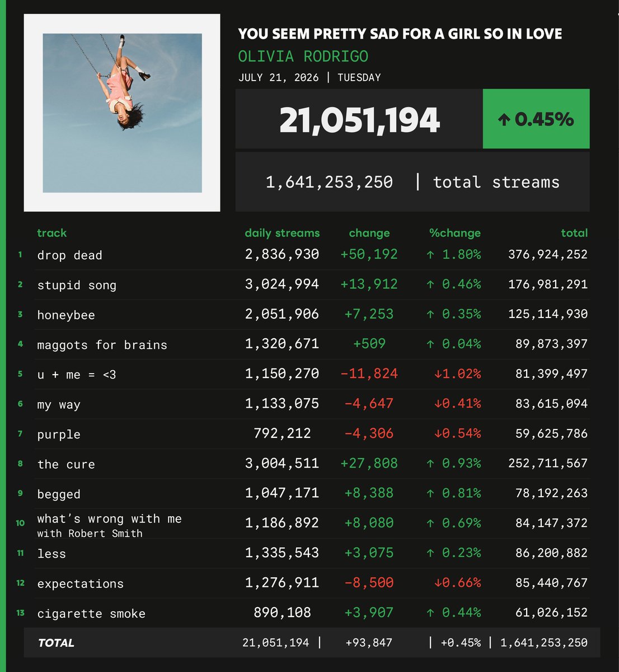The width and height of the screenshot is (619, 672).
Task: Select track 'honeybee'
Action: pyautogui.click(x=66, y=315)
